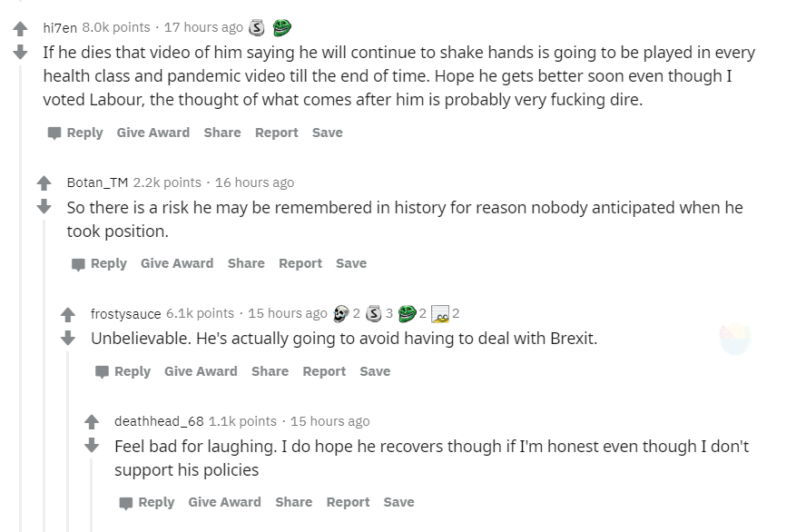
Task: Give Award to Botan_TM's comment
Action: 177,263
